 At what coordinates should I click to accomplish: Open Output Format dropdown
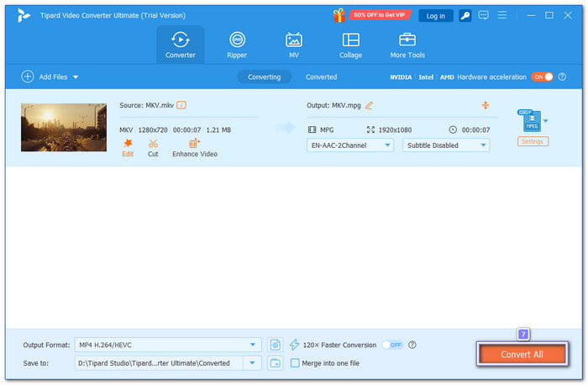[168, 345]
